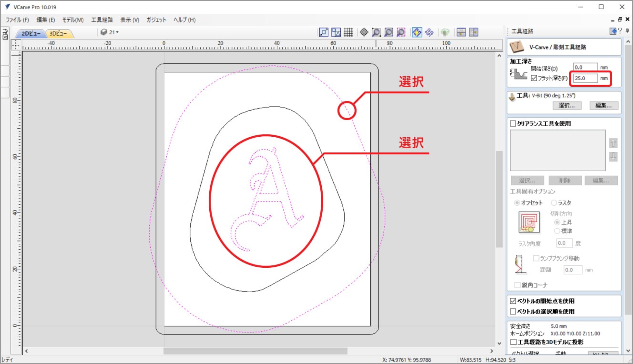Enable the クリアランス工具を使用 checkbox
The image size is (633, 364).
tap(513, 124)
